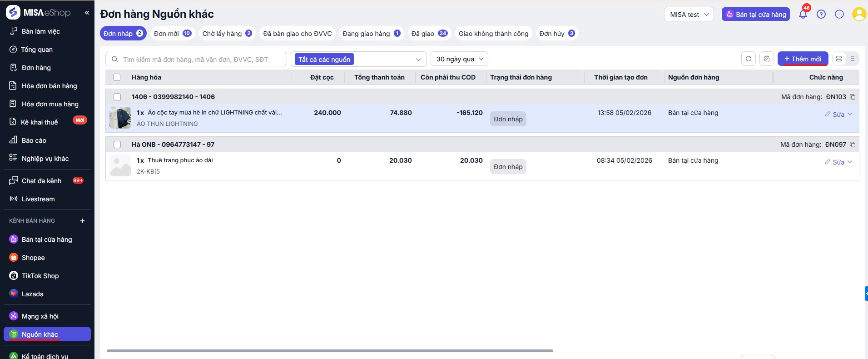Switch to compact list view icon

pos(852,59)
